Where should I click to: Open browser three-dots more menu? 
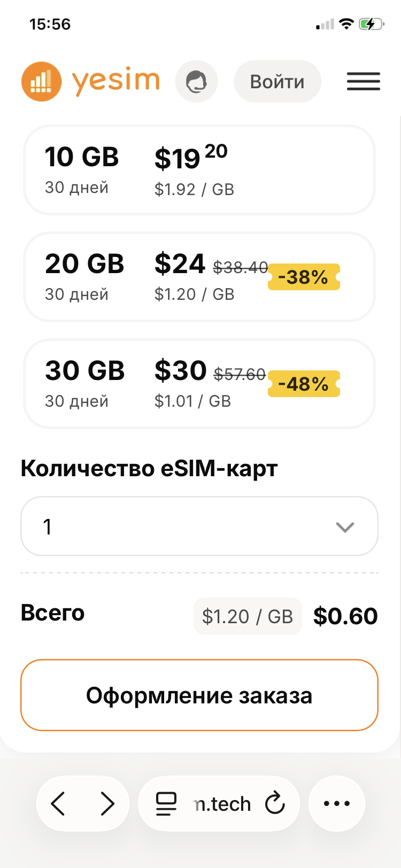(337, 803)
